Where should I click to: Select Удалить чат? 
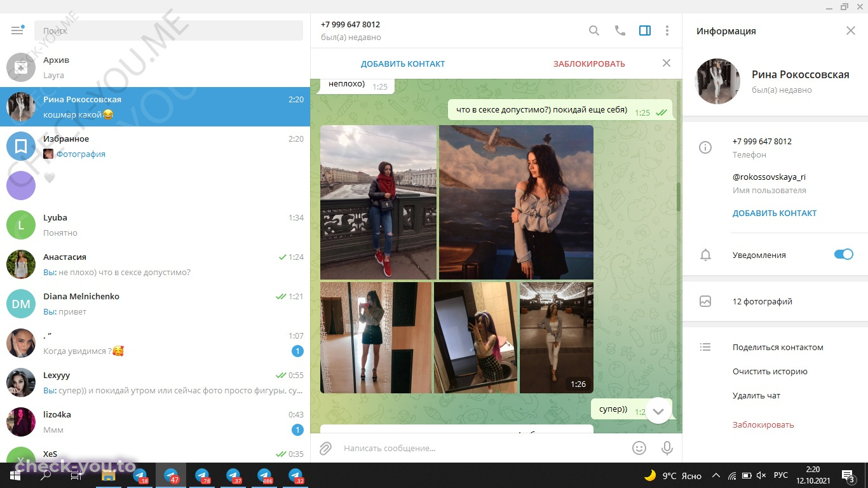[x=756, y=395]
